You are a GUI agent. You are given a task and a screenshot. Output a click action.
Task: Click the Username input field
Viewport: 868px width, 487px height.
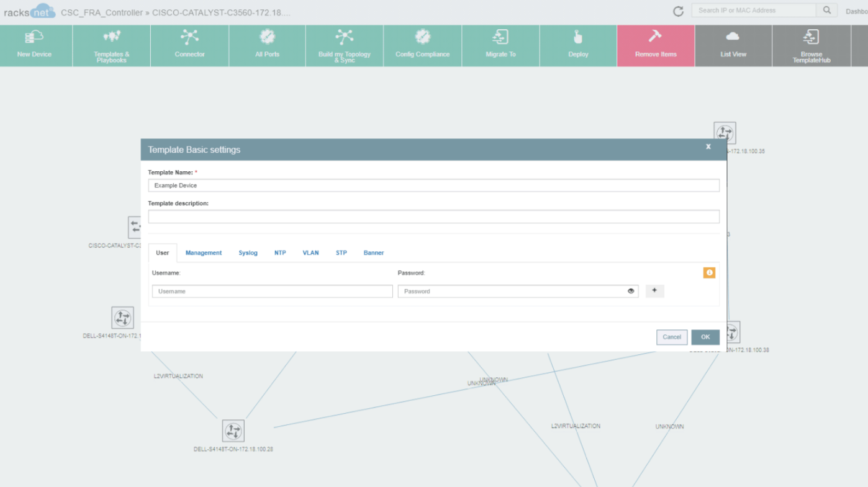(x=272, y=291)
